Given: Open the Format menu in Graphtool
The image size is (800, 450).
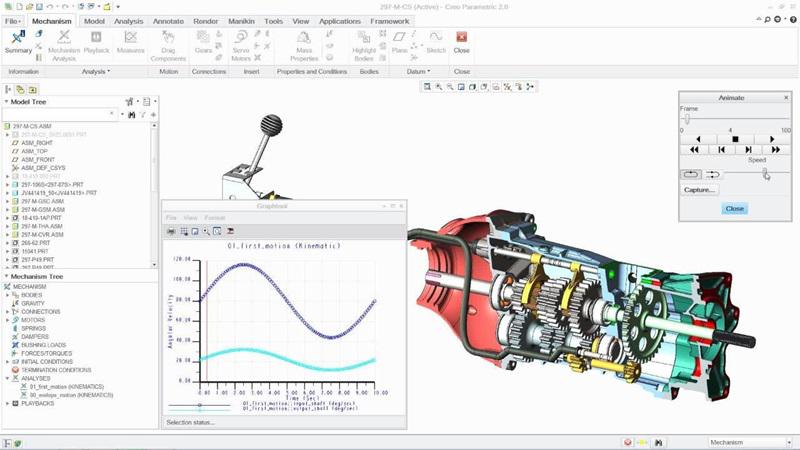Looking at the screenshot, I should coord(214,218).
